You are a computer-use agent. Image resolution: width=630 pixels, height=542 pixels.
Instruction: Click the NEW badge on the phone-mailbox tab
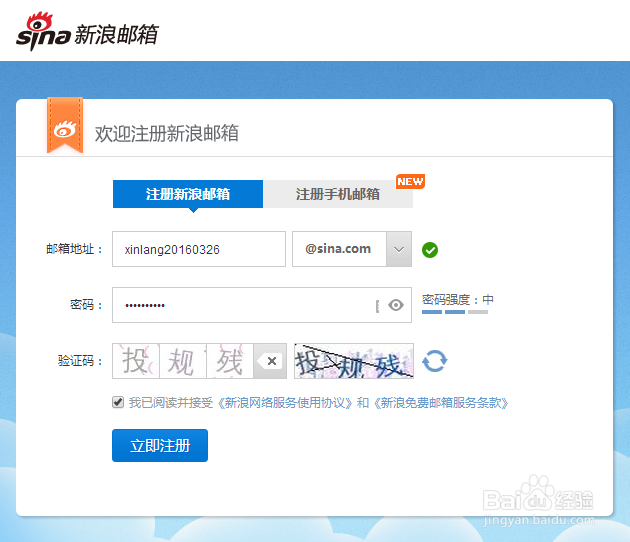point(410,182)
